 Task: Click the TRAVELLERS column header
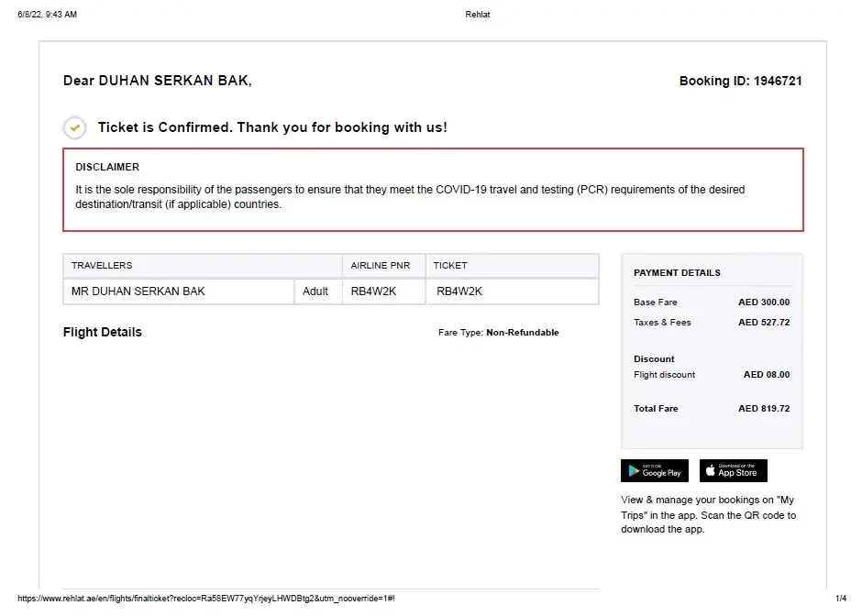click(102, 266)
